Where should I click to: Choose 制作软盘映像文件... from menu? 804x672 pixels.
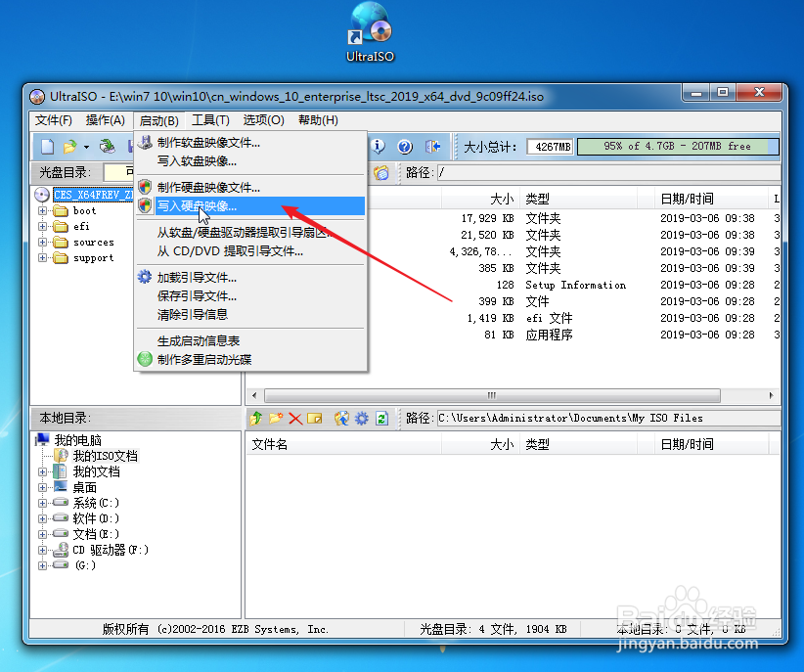pyautogui.click(x=251, y=143)
